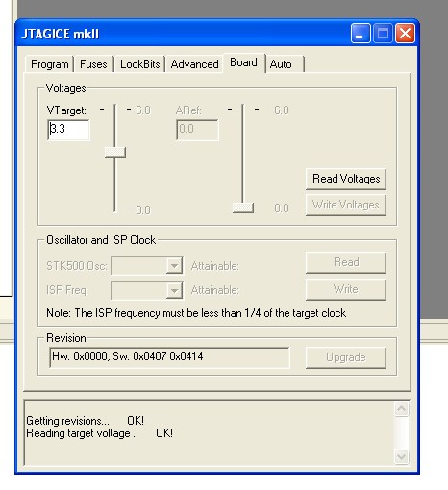Click the oscillator Write button
This screenshot has height=490, width=448.
(x=346, y=289)
